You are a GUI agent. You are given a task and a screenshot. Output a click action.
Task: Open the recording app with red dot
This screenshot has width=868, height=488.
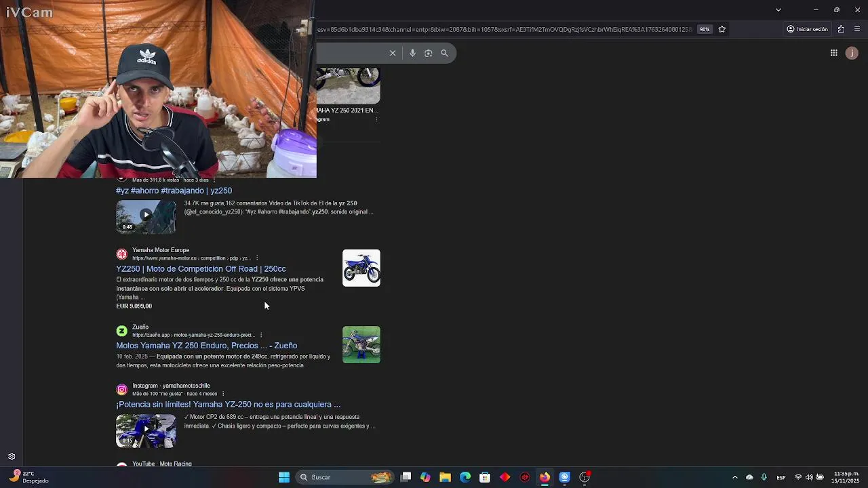pyautogui.click(x=585, y=477)
